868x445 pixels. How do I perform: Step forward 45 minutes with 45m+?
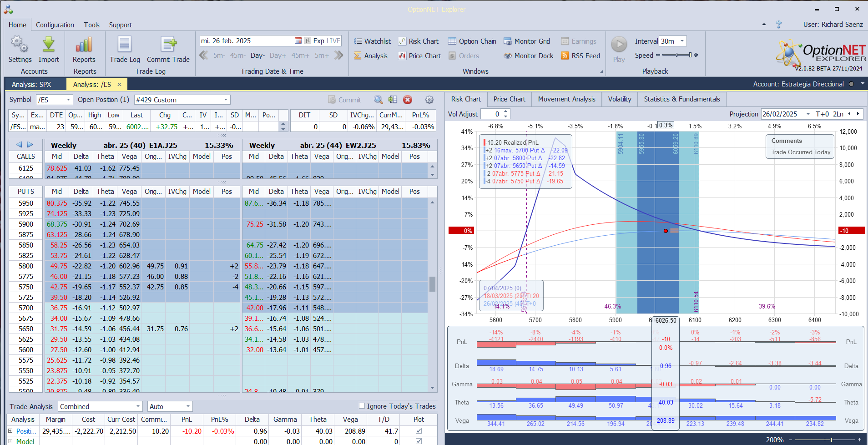tap(300, 56)
